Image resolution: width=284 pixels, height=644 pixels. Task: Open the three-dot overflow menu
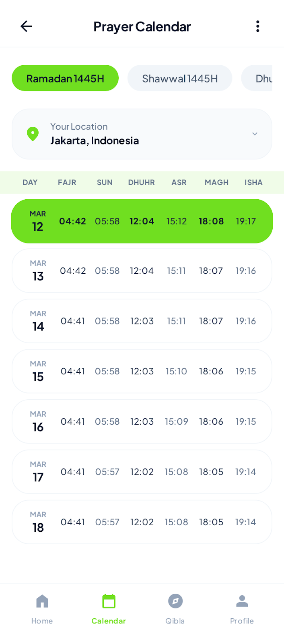click(x=257, y=27)
